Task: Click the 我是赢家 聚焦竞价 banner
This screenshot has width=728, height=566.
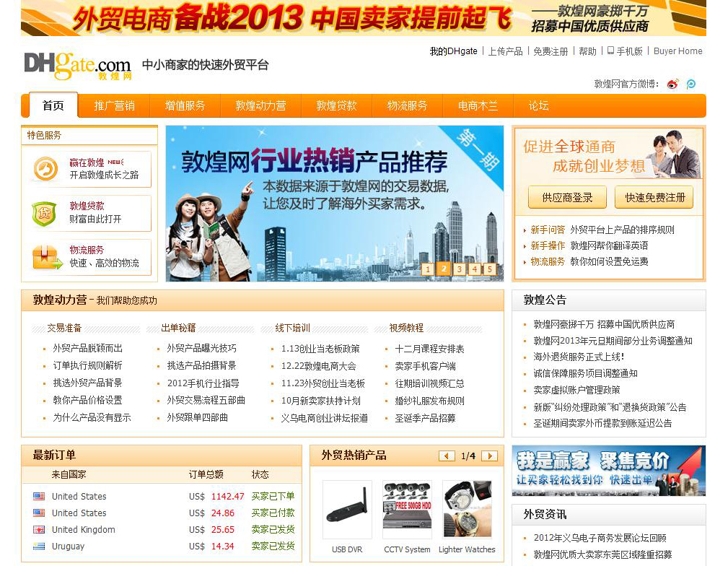Action: click(609, 471)
